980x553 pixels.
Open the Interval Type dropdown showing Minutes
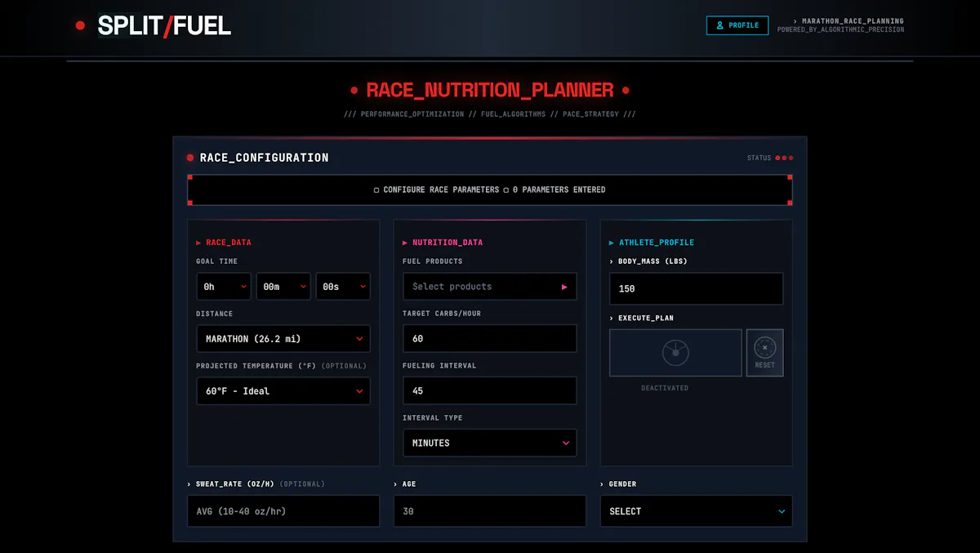pos(490,443)
